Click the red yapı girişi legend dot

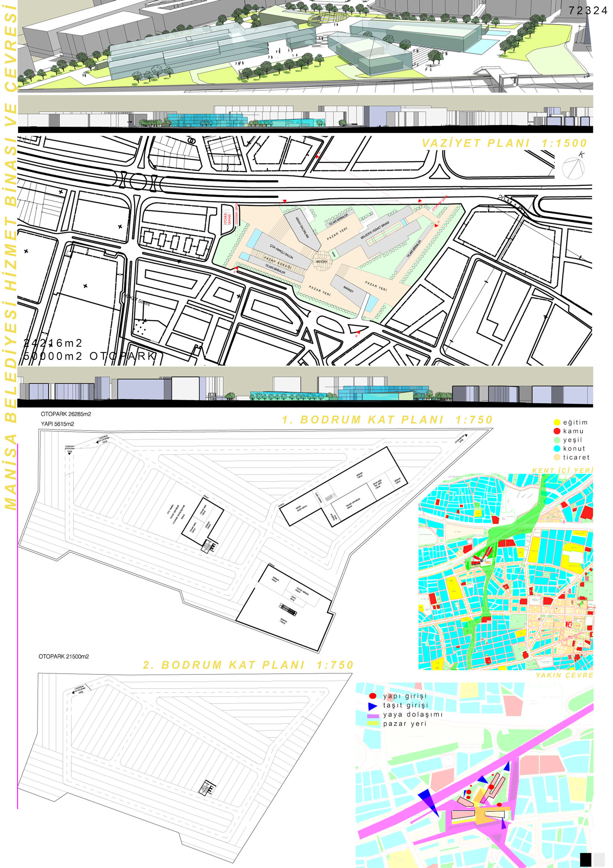373,696
